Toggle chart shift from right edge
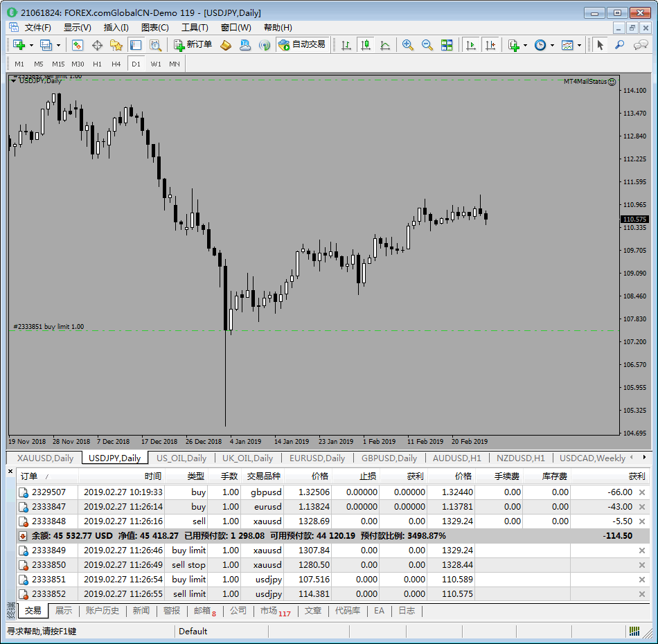The height and width of the screenshot is (644, 658). (x=490, y=45)
